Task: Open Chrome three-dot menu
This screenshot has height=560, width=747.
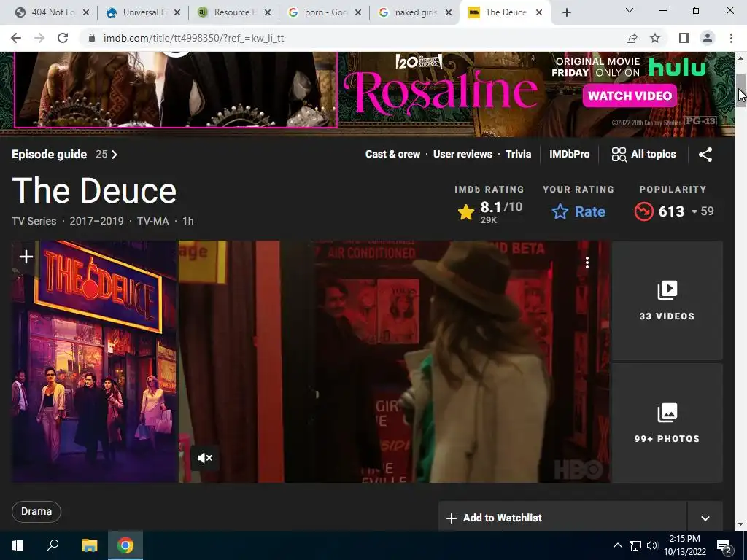Action: (731, 38)
